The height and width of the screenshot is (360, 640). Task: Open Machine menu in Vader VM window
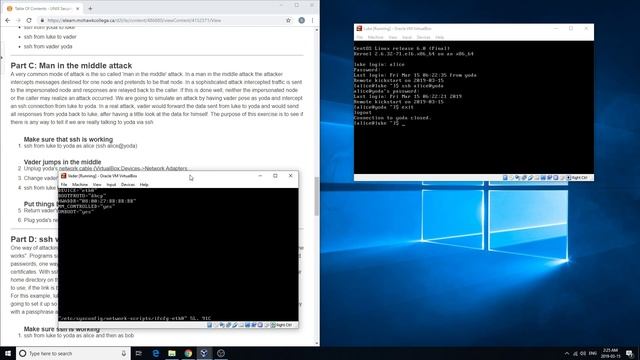click(80, 184)
